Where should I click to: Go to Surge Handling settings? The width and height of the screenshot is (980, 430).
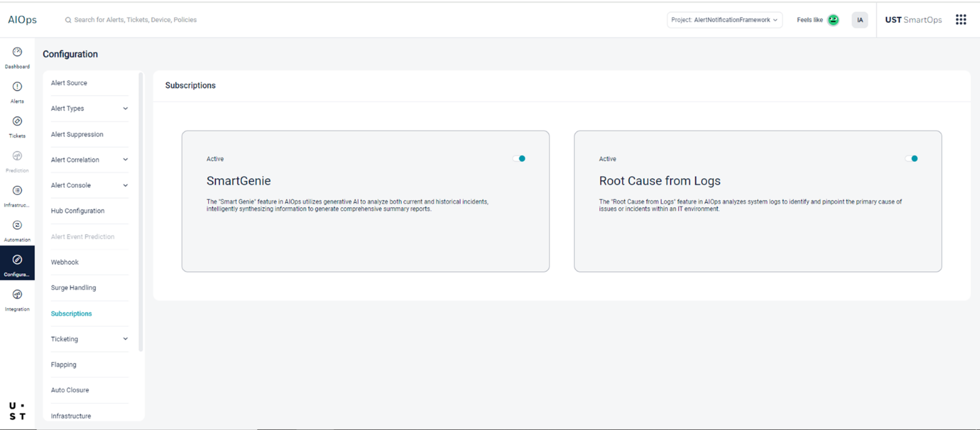coord(74,288)
